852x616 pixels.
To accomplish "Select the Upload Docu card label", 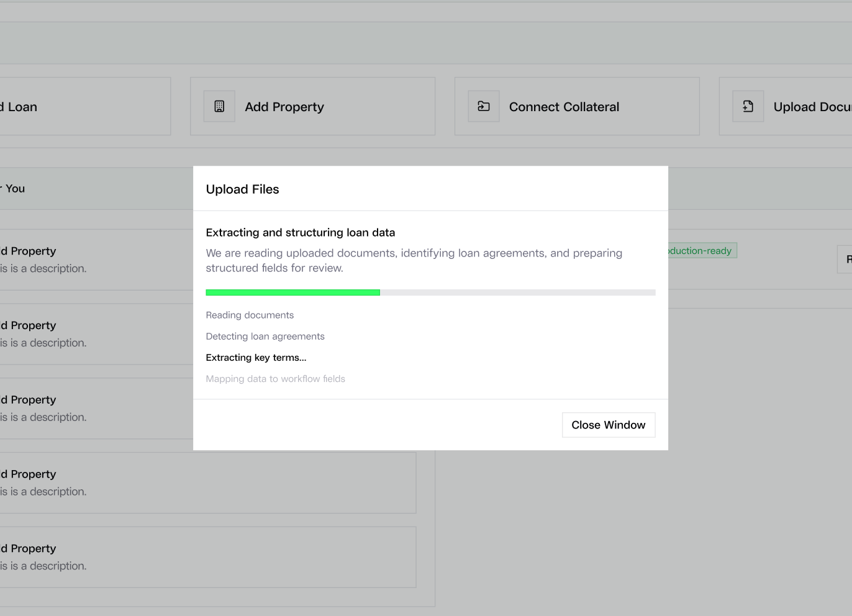I will pyautogui.click(x=812, y=107).
